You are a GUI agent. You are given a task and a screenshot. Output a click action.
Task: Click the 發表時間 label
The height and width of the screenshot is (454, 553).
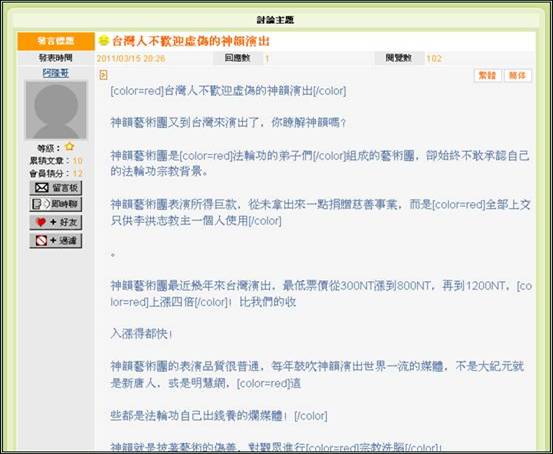(55, 57)
